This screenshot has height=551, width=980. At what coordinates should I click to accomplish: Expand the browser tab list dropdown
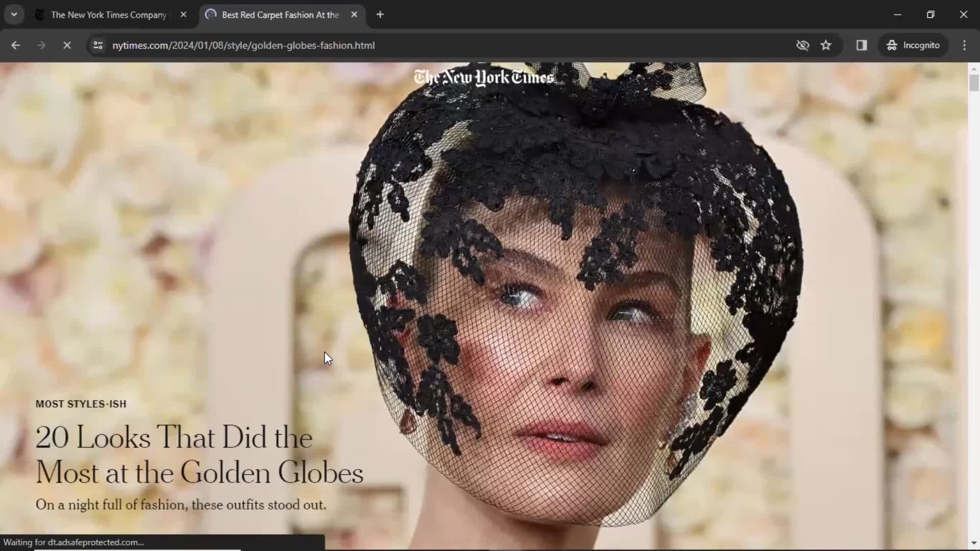pos(13,14)
